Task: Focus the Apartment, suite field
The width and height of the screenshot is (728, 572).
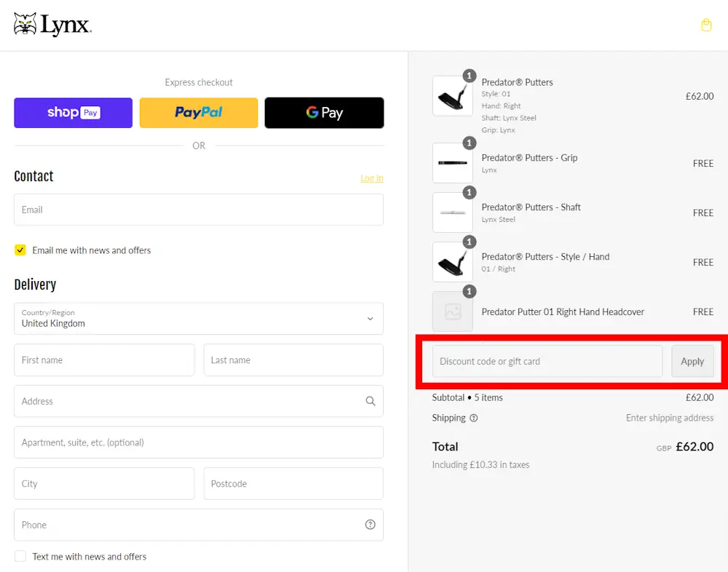Action: [199, 442]
